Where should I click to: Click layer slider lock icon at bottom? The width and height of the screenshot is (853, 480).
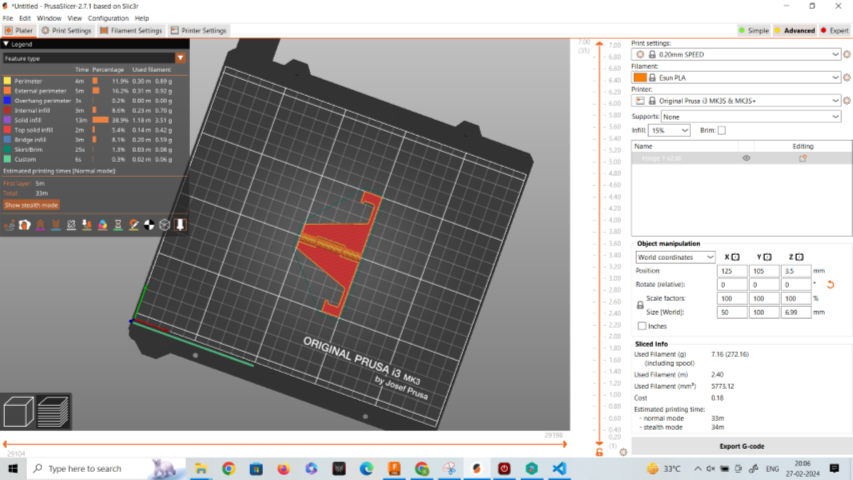point(599,452)
